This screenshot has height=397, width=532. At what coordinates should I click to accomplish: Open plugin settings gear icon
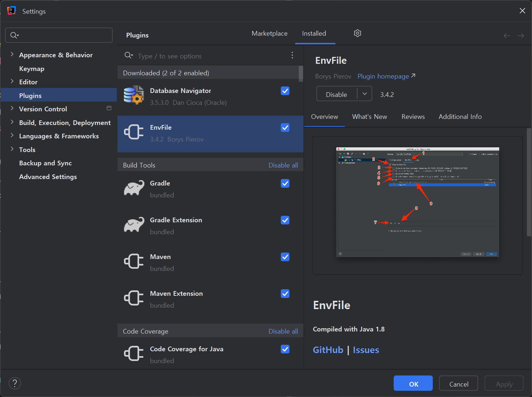pos(358,33)
